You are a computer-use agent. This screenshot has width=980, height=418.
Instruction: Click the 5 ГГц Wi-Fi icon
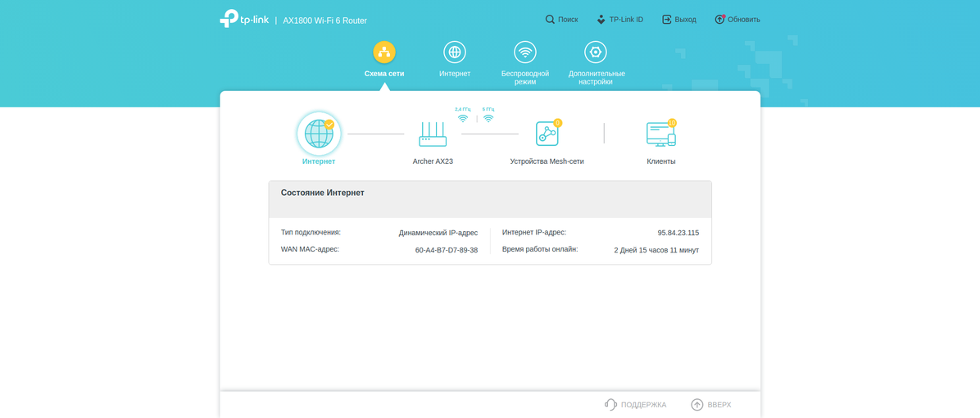[x=488, y=118]
